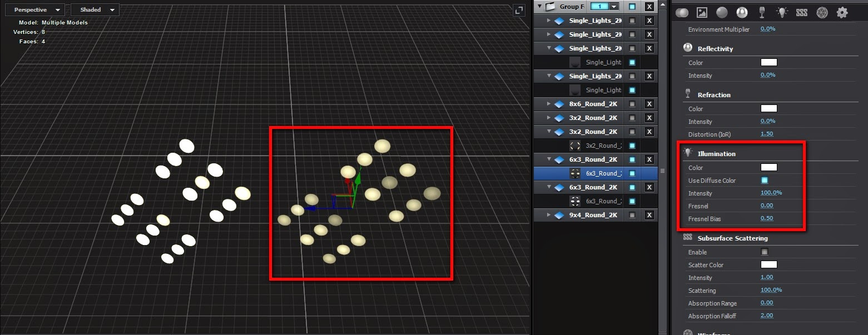The height and width of the screenshot is (335, 868).
Task: Toggle the Use Diffuse Color checkbox
Action: point(765,180)
